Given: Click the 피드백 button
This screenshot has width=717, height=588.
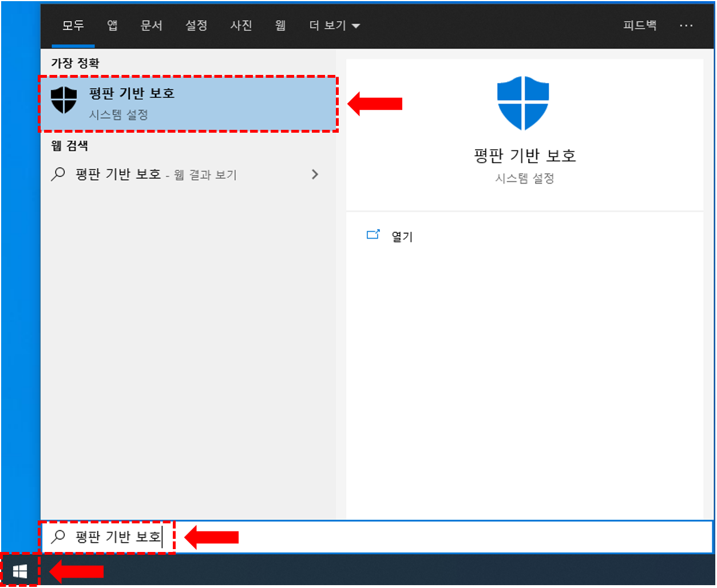Looking at the screenshot, I should tap(640, 26).
